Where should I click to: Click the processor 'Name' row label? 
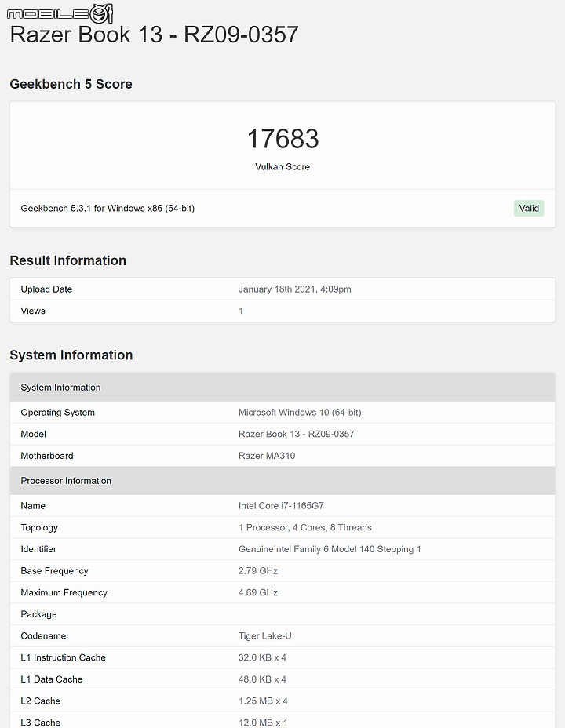tap(33, 506)
